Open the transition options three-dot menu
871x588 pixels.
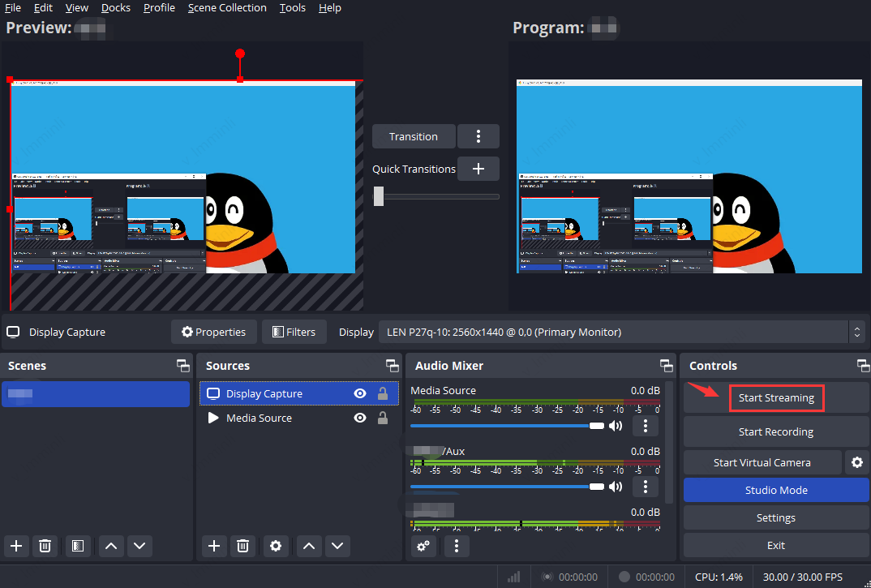point(478,136)
